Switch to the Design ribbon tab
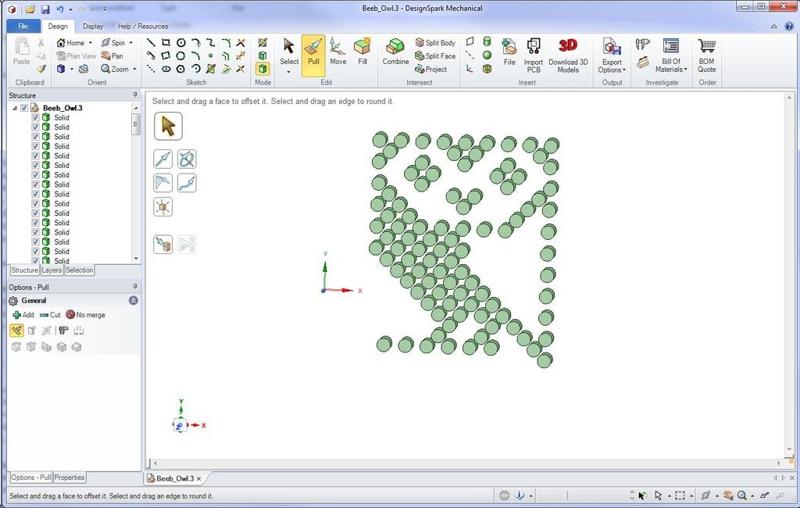Screen dimensions: 800x508 tap(58, 26)
